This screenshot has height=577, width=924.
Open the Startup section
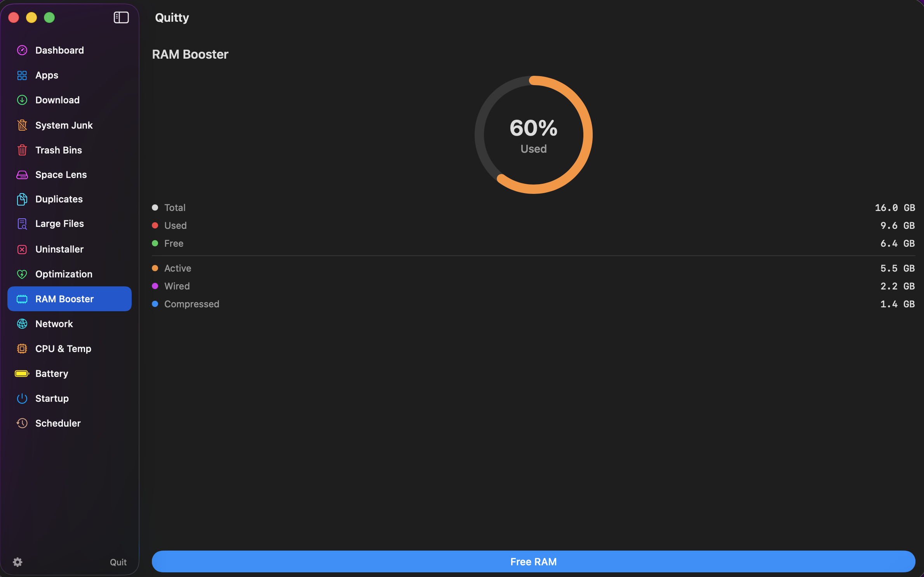(51, 398)
